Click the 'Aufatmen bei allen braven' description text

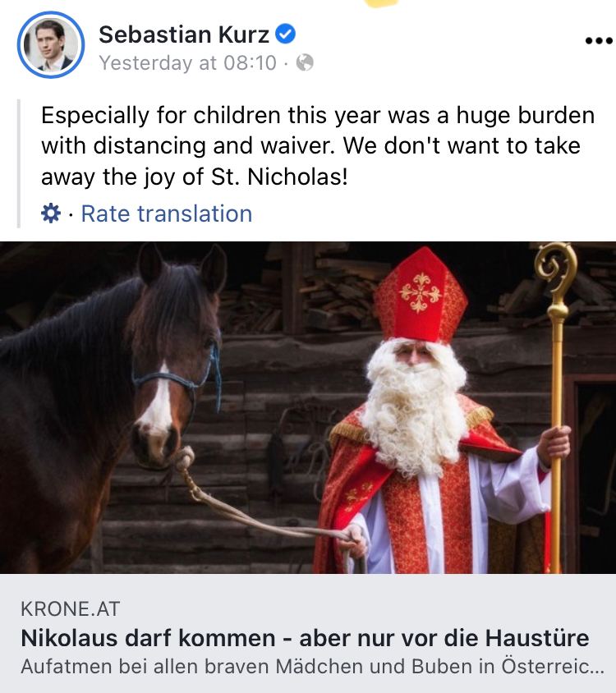312,667
